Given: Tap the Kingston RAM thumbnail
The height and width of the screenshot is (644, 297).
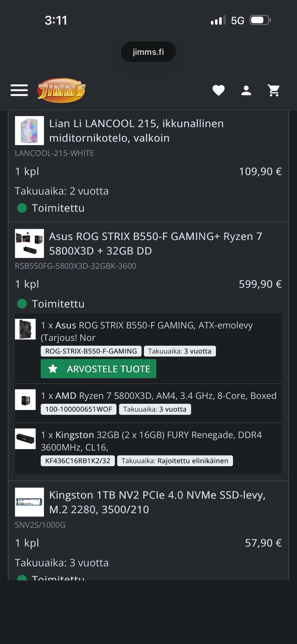Looking at the screenshot, I should [x=25, y=439].
